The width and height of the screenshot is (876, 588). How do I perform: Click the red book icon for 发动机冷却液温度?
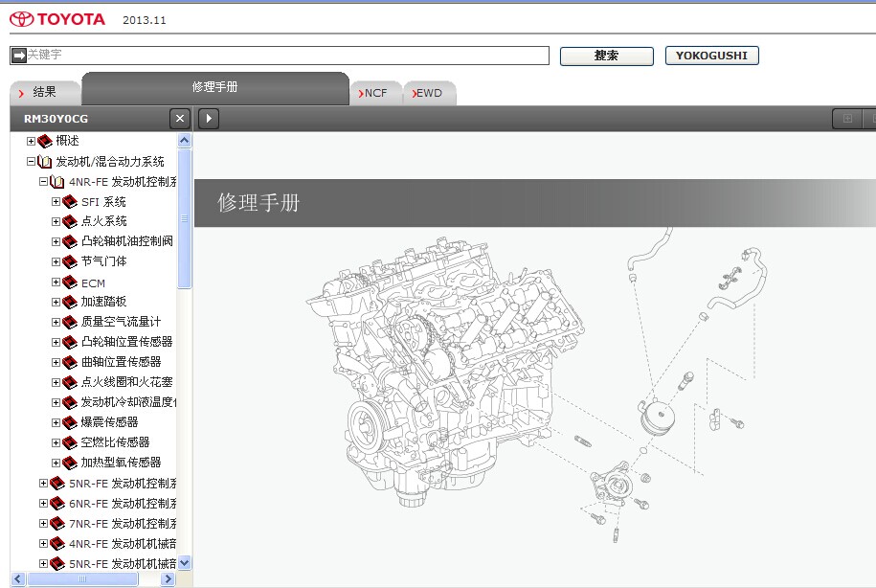click(x=69, y=403)
